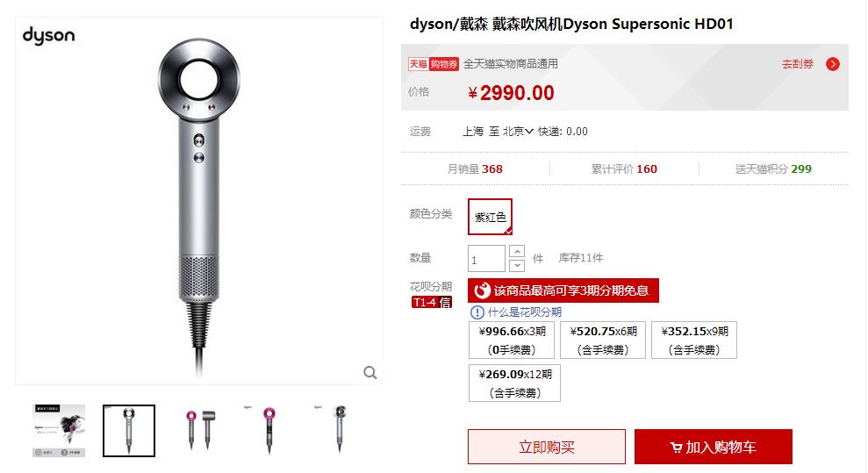Screen dimensions: 868x473
Task: Click the Dyson logo on the image
Action: (x=49, y=36)
